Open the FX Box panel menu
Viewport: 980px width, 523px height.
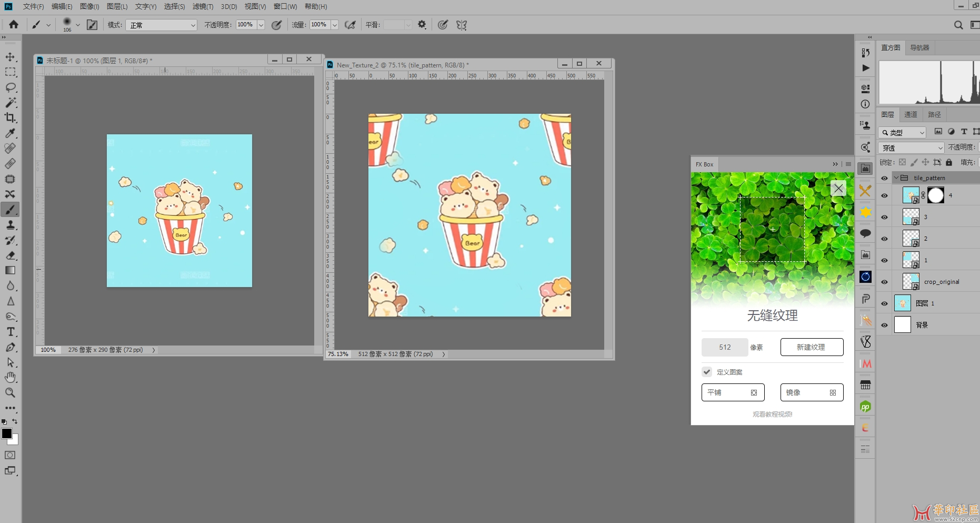(x=848, y=164)
